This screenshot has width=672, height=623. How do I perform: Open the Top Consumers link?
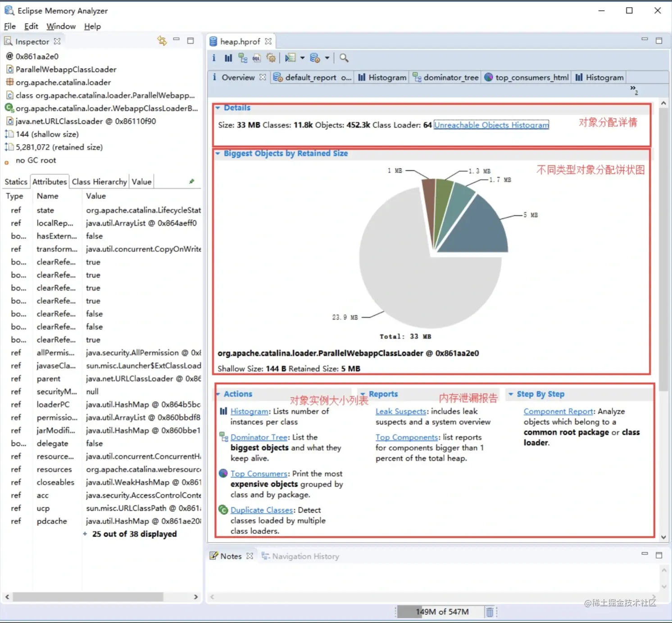(259, 474)
